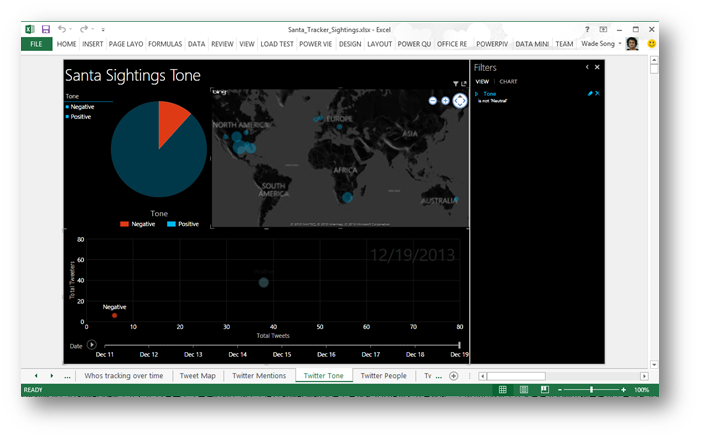Click the Redo arrow icon
The height and width of the screenshot is (439, 701).
[x=84, y=29]
